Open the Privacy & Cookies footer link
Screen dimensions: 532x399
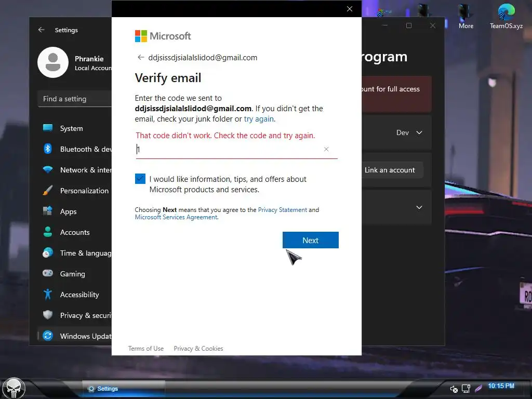(x=198, y=349)
